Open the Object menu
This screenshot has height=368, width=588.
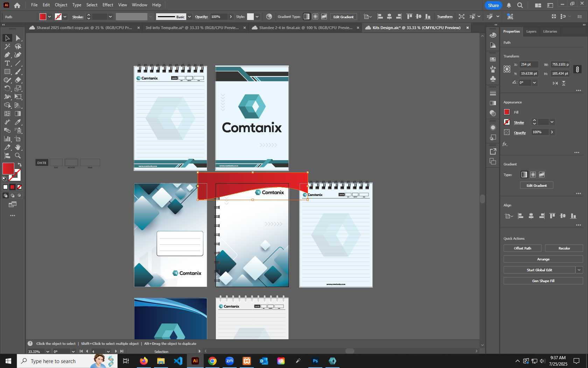tap(61, 5)
